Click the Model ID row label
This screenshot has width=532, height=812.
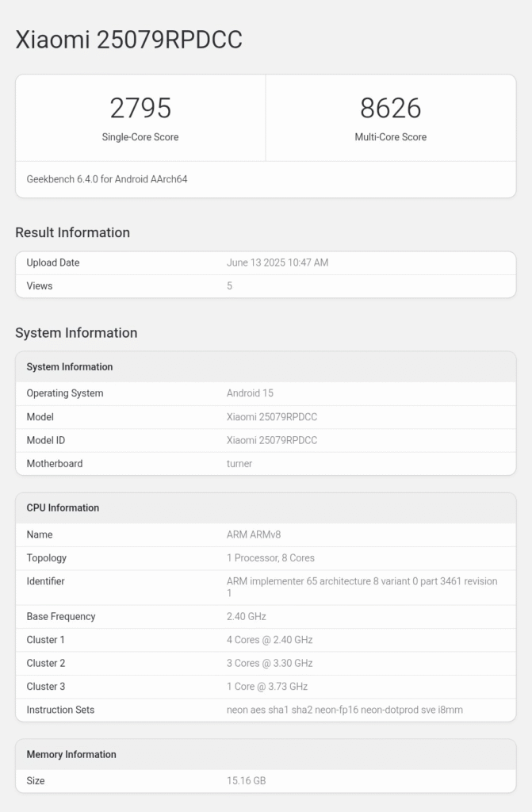tap(46, 440)
